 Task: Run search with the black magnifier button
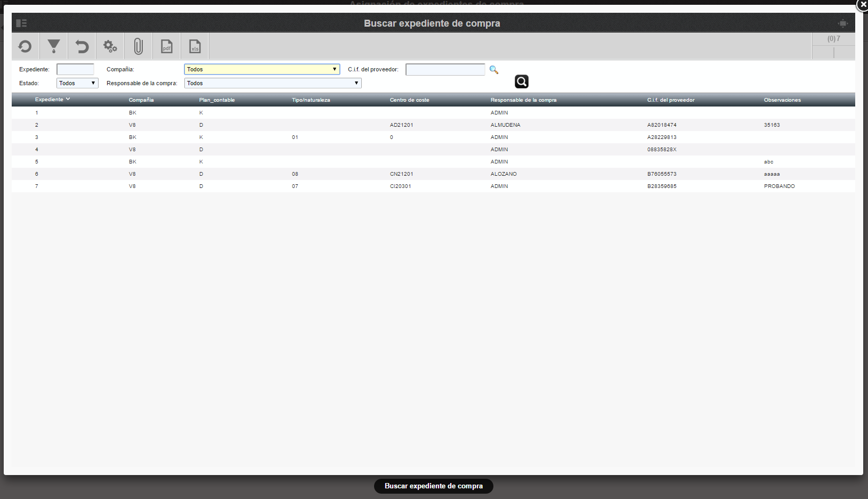tap(522, 81)
